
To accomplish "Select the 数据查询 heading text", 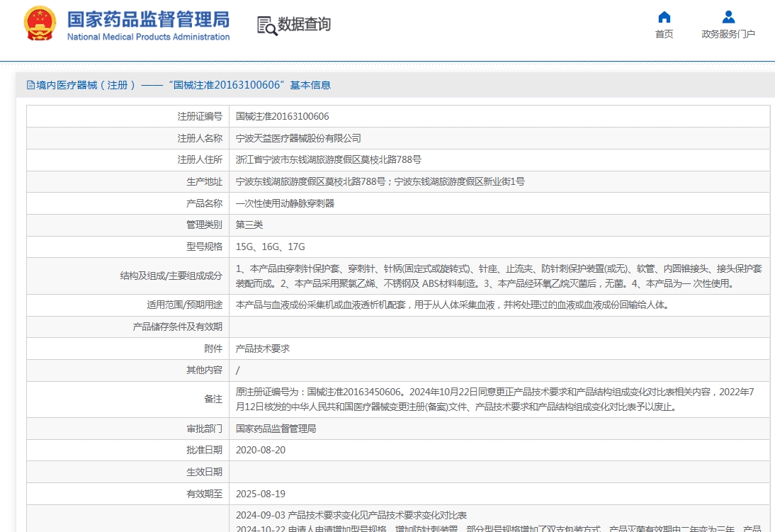I will (305, 24).
